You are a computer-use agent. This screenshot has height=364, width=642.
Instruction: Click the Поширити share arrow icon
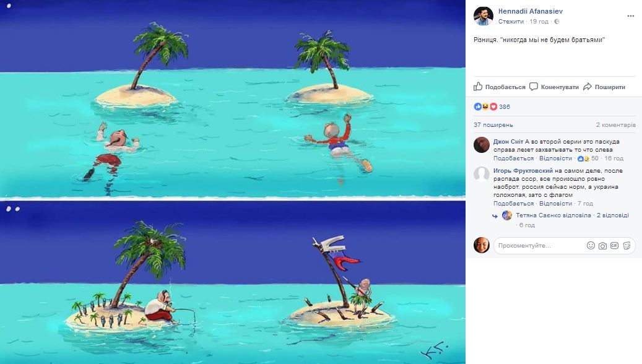588,87
